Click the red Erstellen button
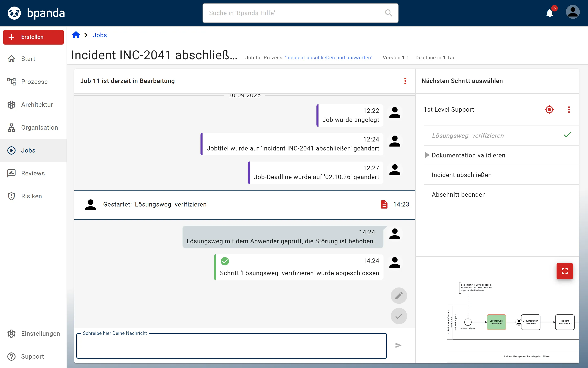This screenshot has width=588, height=368. coord(33,37)
